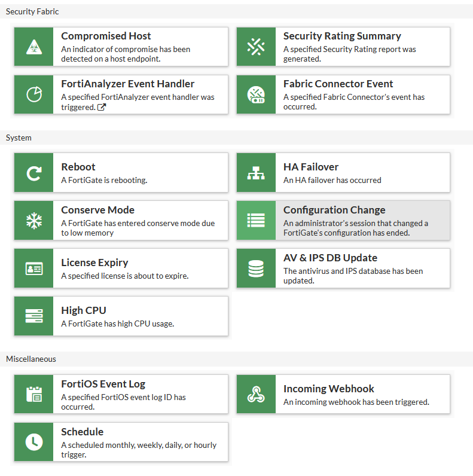Choose the Security Rating Summary title
The width and height of the screenshot is (473, 476).
[x=342, y=36]
